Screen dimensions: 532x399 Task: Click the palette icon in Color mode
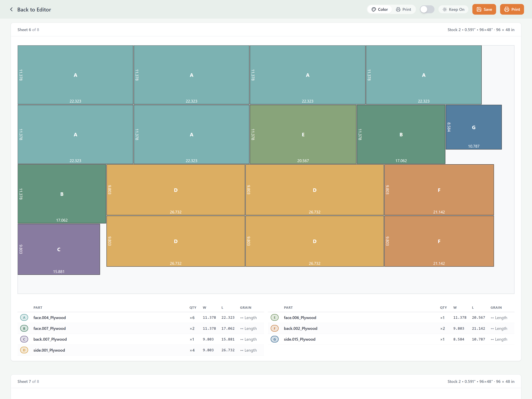click(x=374, y=9)
